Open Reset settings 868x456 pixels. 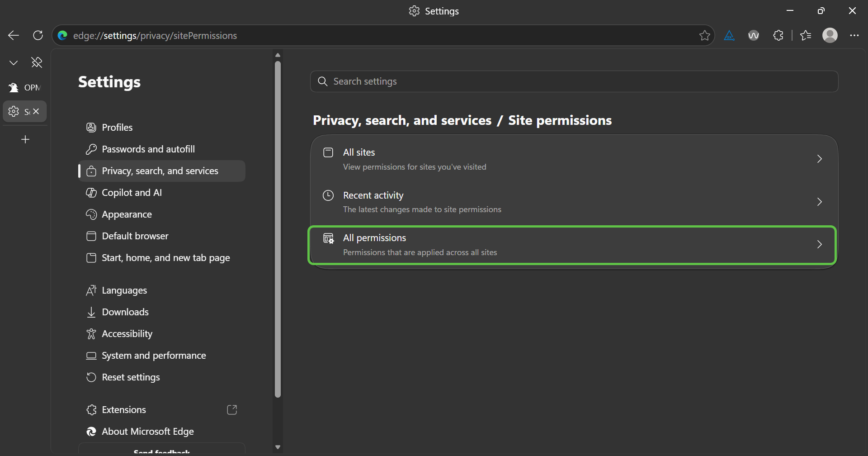162,377
